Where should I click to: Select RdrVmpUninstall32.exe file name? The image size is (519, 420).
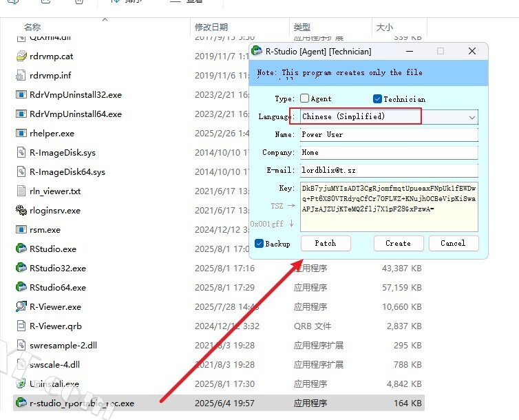pos(76,94)
